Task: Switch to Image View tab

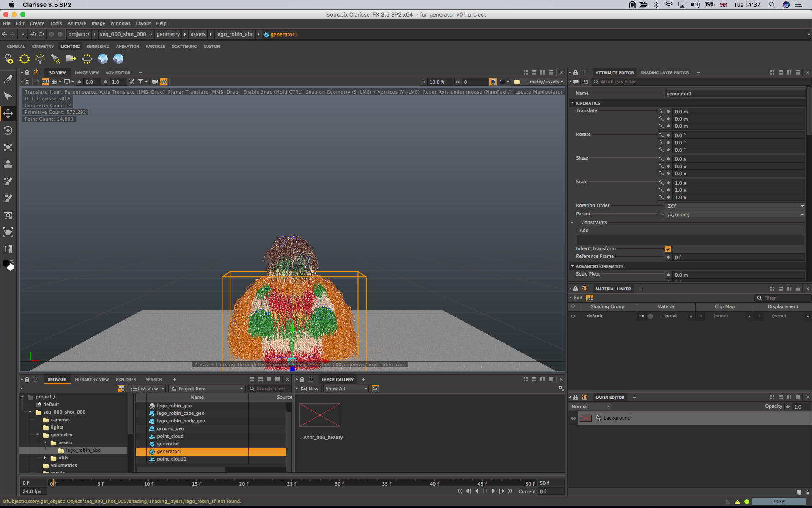Action: coord(87,72)
